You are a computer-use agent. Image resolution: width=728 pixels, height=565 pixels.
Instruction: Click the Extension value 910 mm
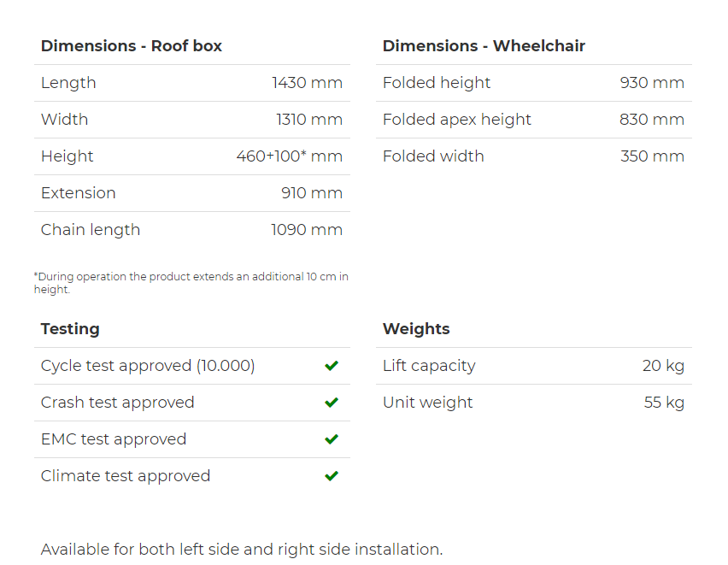point(312,193)
